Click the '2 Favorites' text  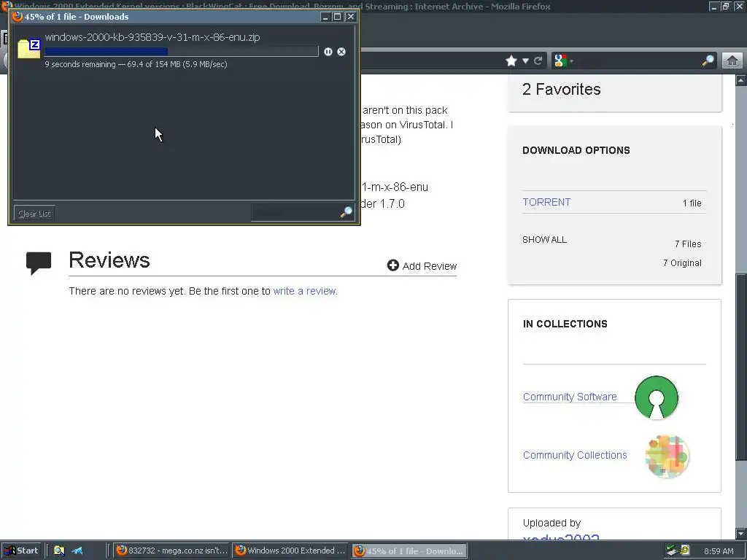pyautogui.click(x=562, y=89)
